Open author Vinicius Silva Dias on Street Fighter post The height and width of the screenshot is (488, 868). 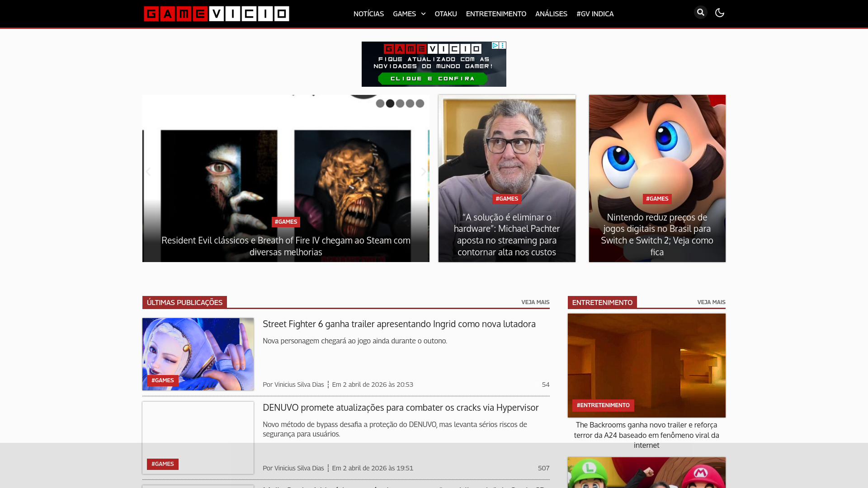point(299,385)
